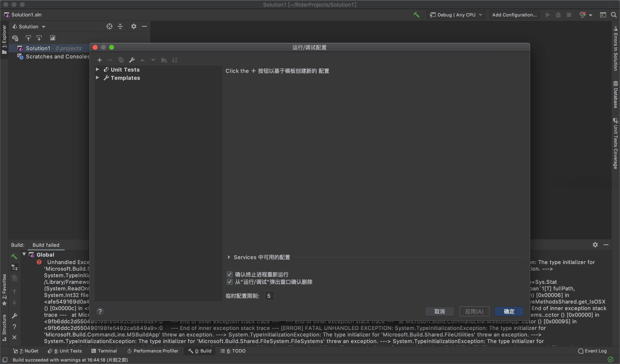
Task: Click the add new configuration plus icon
Action: pyautogui.click(x=100, y=60)
